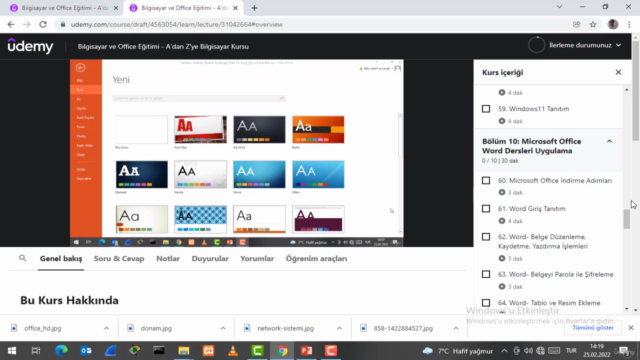
Task: Open a new browser tab
Action: click(x=254, y=8)
